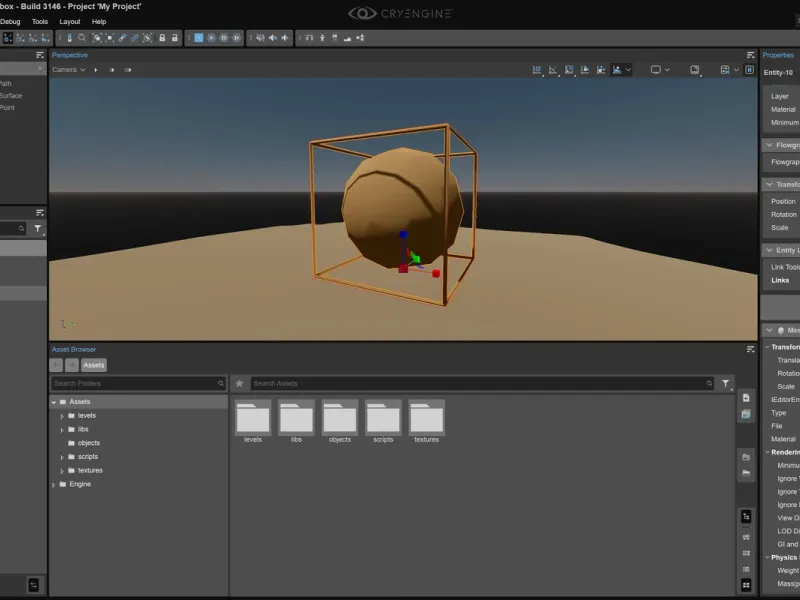Open the Perspective panel hamburger menu
This screenshot has height=600, width=800.
pos(751,55)
